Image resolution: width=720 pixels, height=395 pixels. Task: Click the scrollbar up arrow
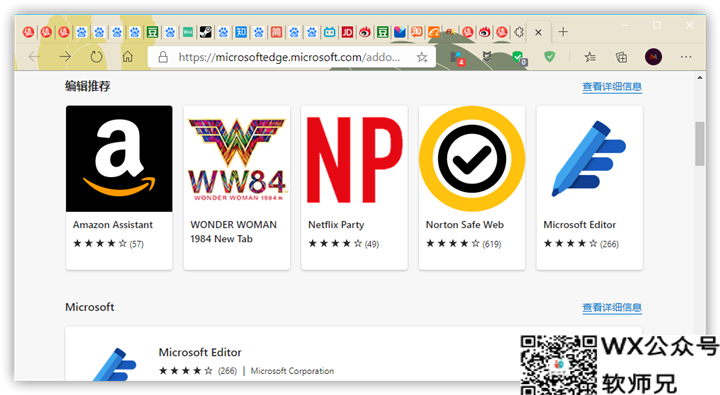click(699, 78)
